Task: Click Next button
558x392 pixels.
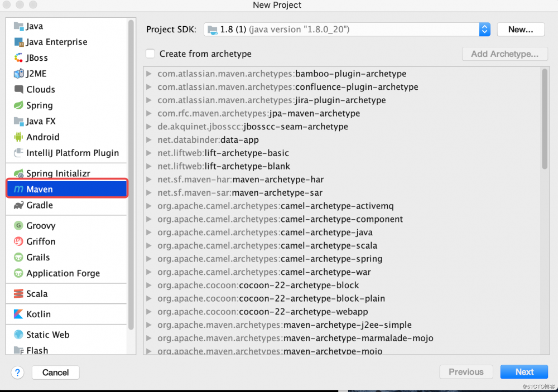Action: tap(524, 372)
